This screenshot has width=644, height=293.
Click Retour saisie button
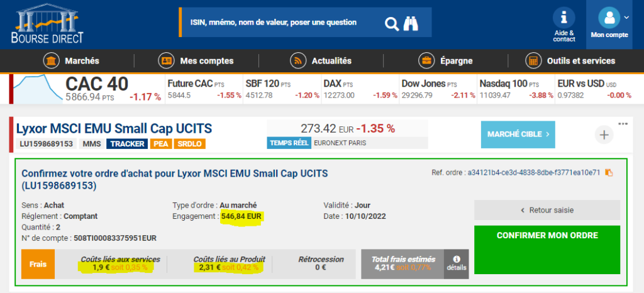pyautogui.click(x=547, y=210)
